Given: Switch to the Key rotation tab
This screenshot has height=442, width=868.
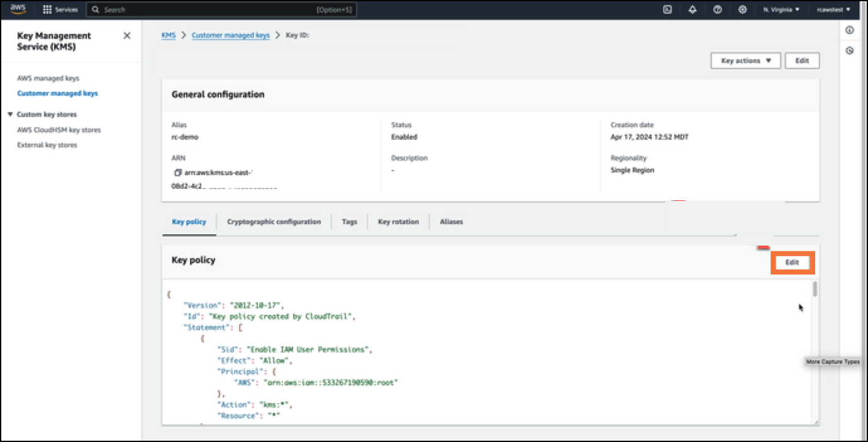Looking at the screenshot, I should [398, 222].
